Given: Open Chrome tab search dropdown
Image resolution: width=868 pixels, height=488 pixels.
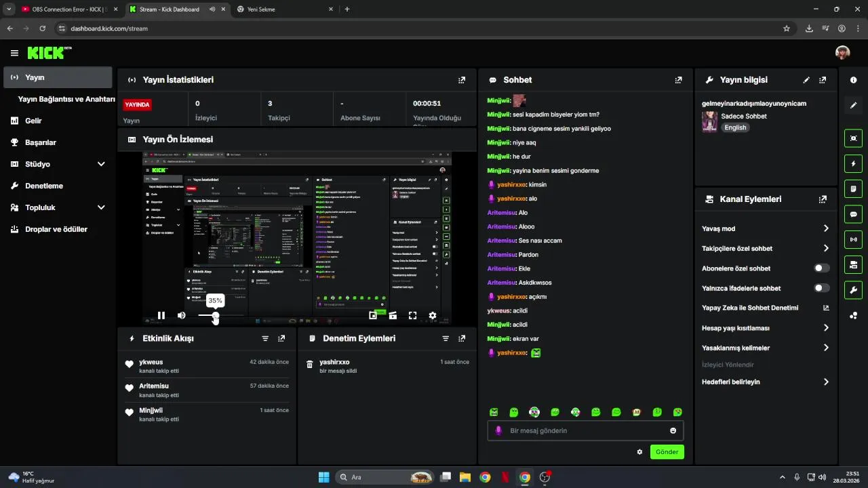Looking at the screenshot, I should pyautogui.click(x=9, y=9).
